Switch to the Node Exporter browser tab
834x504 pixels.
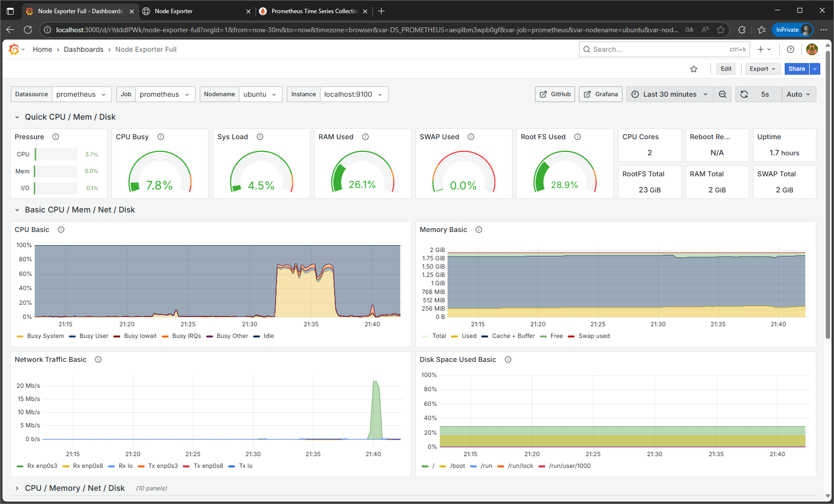[197, 11]
